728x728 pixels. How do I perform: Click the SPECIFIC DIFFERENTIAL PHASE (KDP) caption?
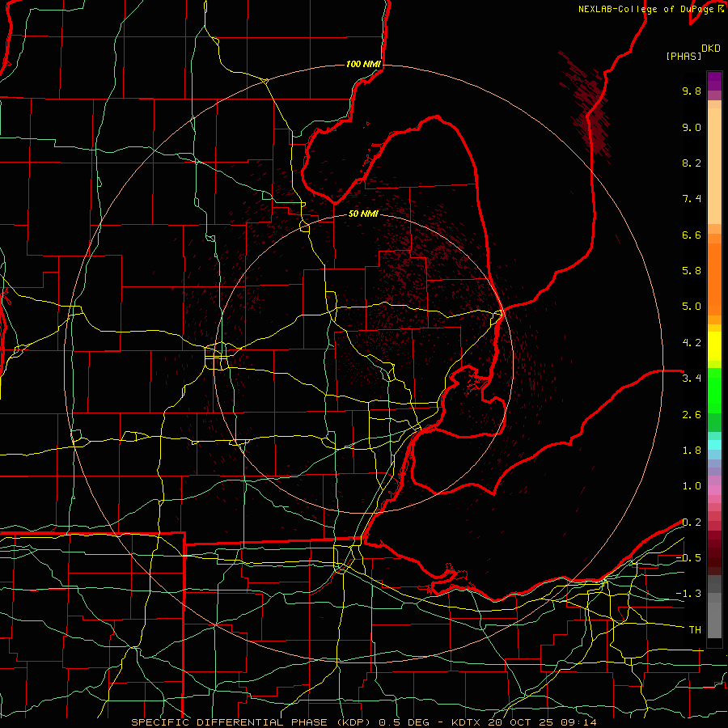coord(252,722)
